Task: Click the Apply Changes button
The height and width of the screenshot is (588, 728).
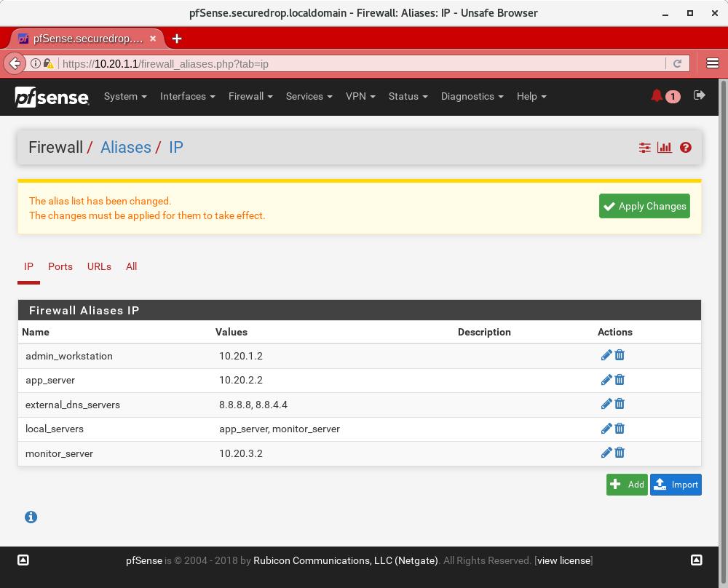Action: (x=644, y=206)
